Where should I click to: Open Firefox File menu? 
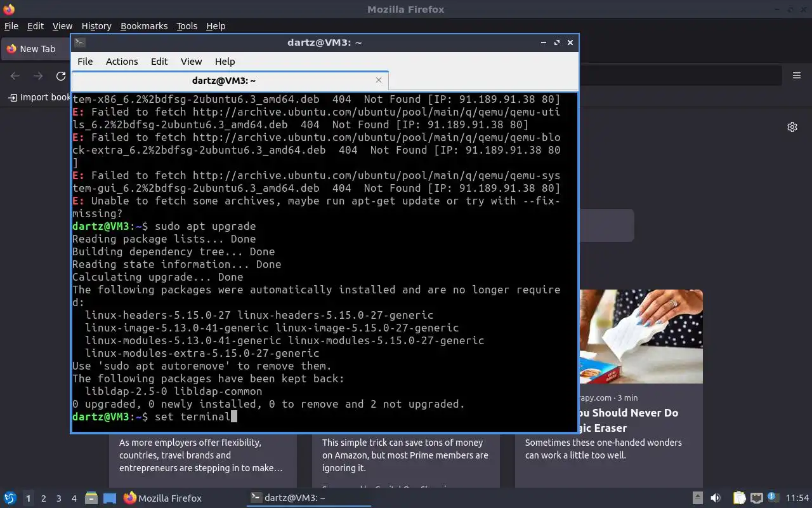point(11,26)
